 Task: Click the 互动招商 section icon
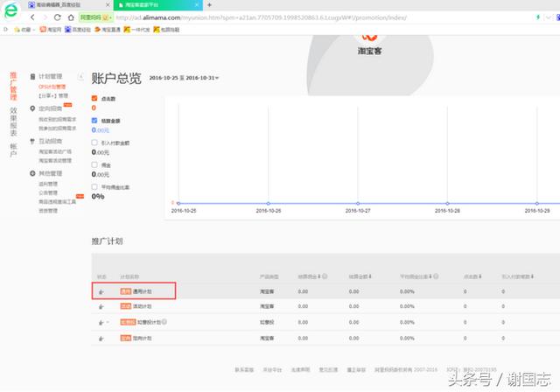pyautogui.click(x=32, y=141)
